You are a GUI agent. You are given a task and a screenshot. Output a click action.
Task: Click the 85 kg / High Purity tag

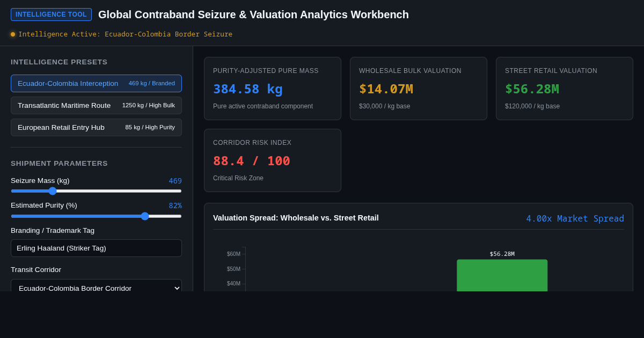[150, 127]
